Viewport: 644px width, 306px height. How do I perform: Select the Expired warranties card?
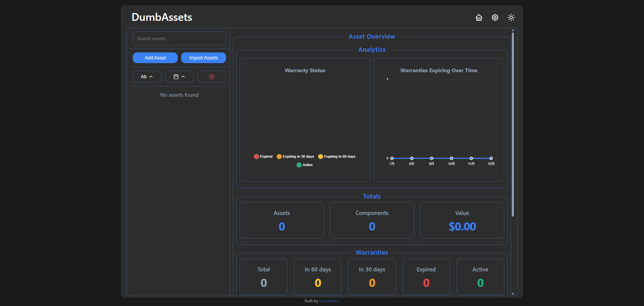pos(426,277)
